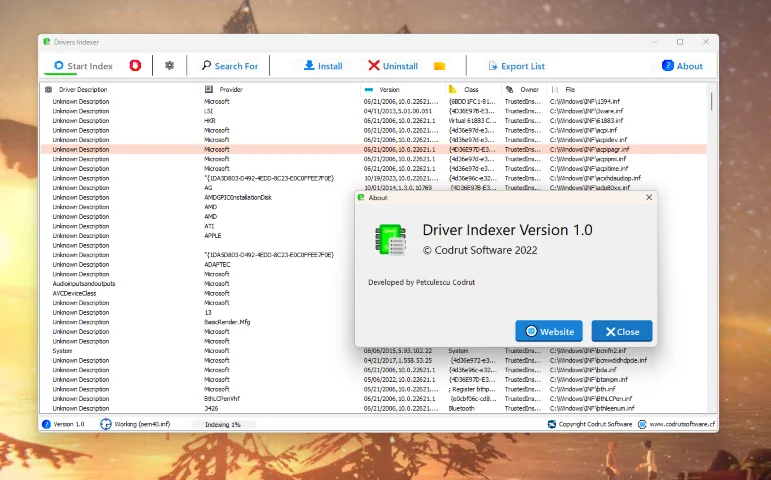The height and width of the screenshot is (480, 771).
Task: Click the yellow folder icon in toolbar
Action: point(439,66)
